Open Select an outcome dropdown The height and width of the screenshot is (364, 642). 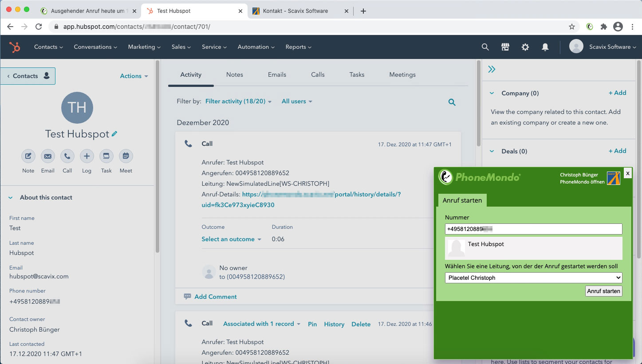click(x=232, y=239)
